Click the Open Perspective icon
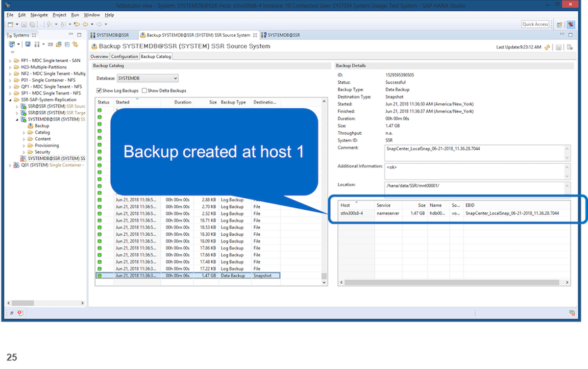The image size is (588, 369). click(x=560, y=25)
